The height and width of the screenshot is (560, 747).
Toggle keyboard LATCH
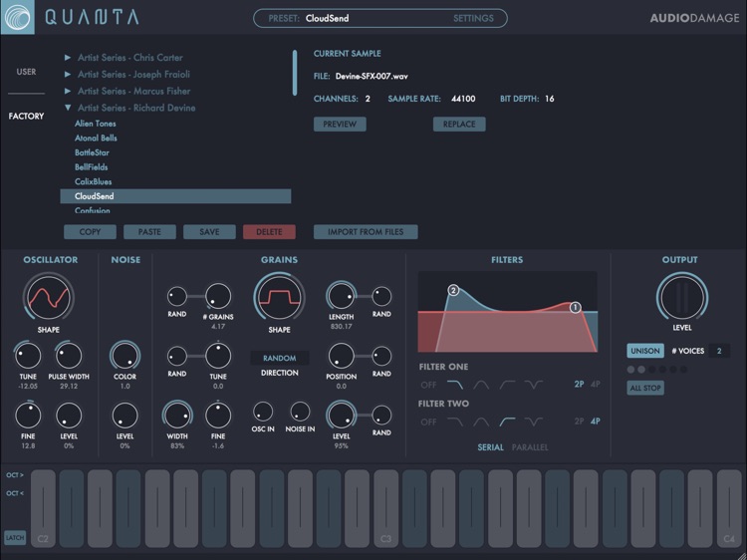pos(15,538)
